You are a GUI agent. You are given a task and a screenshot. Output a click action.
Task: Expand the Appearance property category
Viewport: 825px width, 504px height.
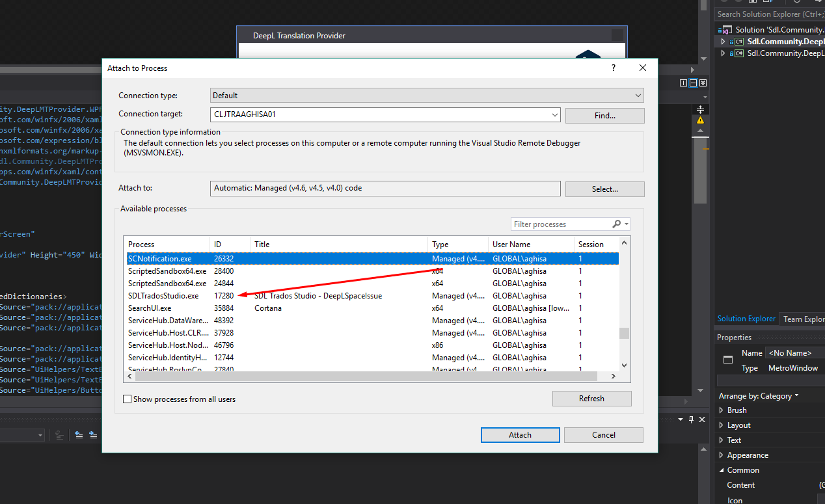[721, 455]
